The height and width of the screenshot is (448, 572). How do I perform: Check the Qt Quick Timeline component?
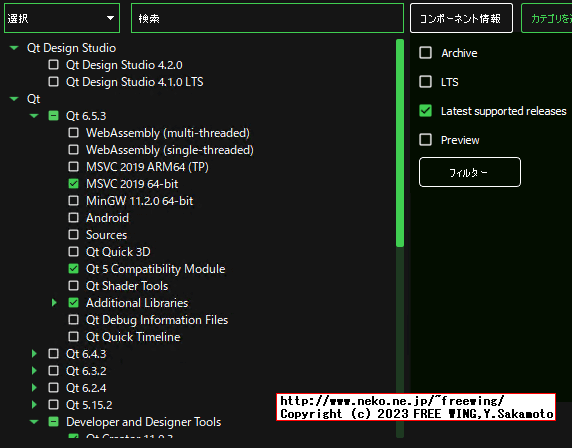pos(74,337)
